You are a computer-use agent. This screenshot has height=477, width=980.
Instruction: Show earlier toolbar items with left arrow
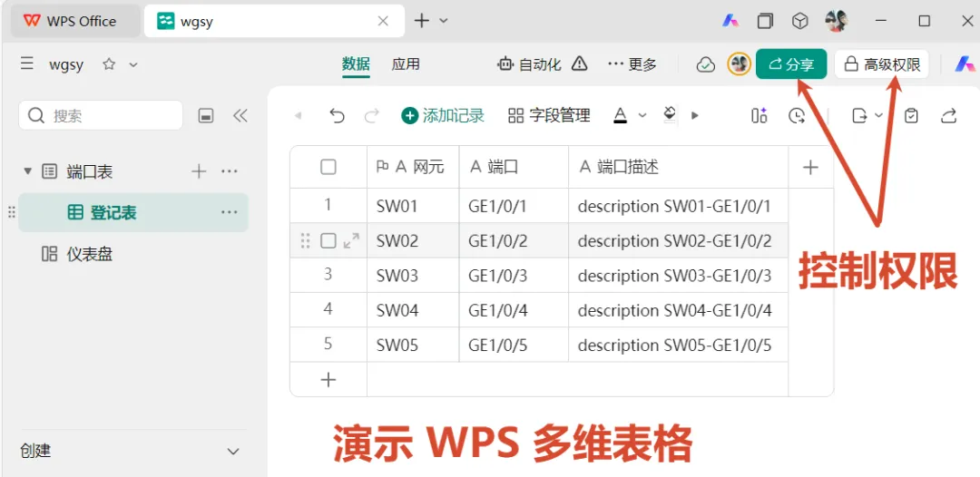point(299,115)
